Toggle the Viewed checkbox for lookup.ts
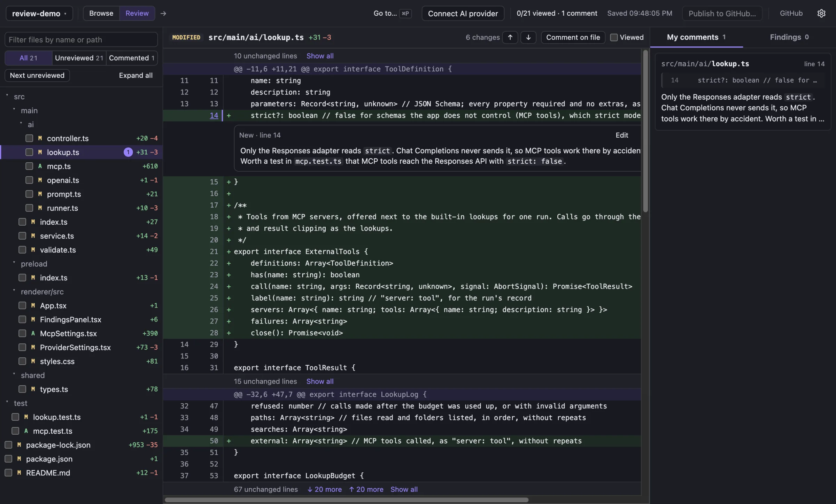836x504 pixels. pyautogui.click(x=614, y=37)
